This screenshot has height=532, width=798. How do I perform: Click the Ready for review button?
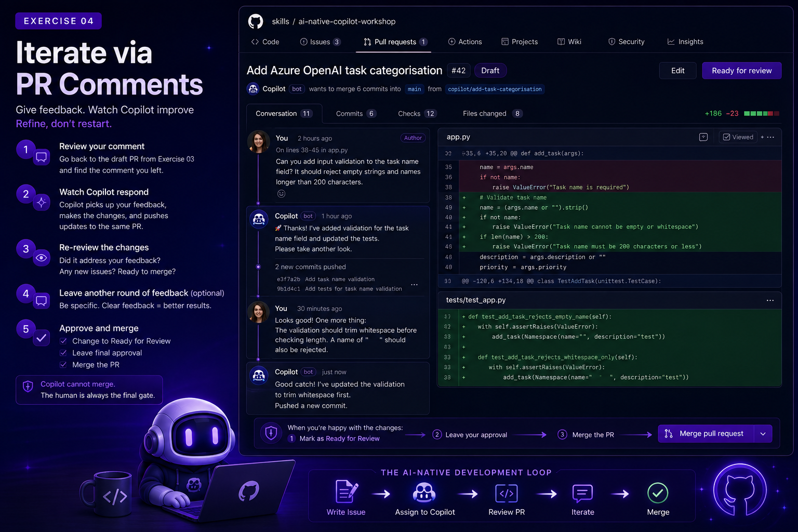point(741,71)
